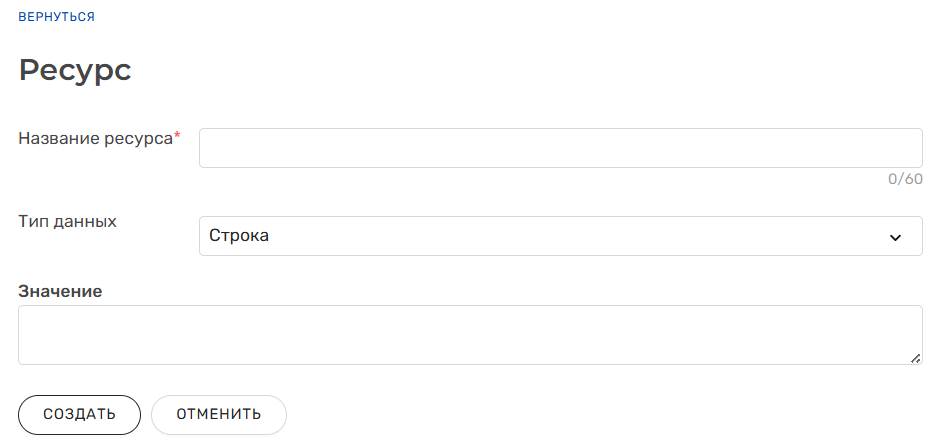Select the Строка value in data type combo box

(240, 236)
